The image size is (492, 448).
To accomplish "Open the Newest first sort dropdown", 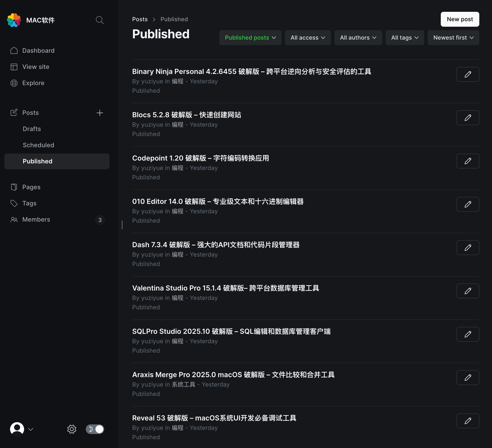I will tap(453, 38).
